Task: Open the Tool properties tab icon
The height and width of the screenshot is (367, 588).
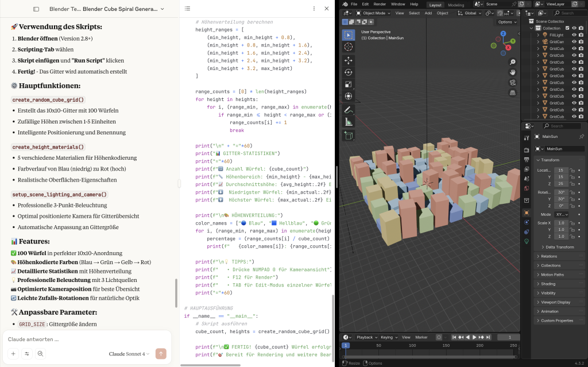Action: point(527,138)
